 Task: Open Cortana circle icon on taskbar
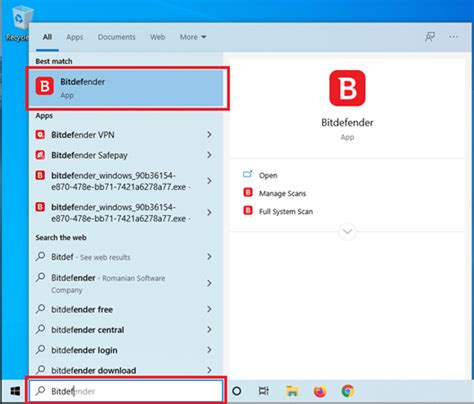[237, 391]
